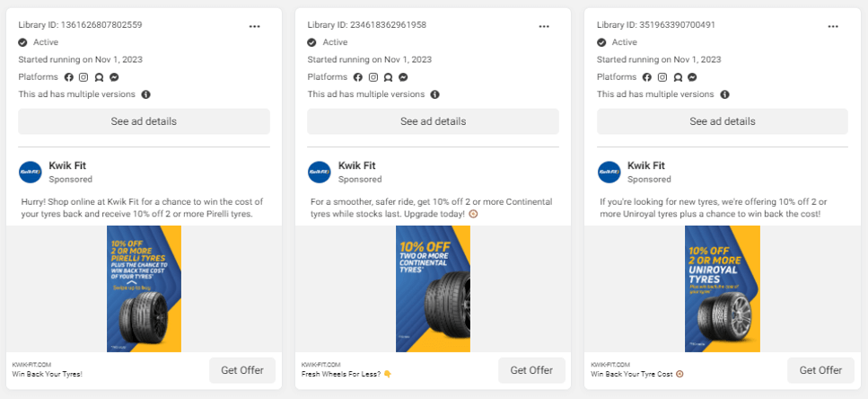
Task: Select text 'Library ID: 1361626807802559'
Action: tap(80, 25)
